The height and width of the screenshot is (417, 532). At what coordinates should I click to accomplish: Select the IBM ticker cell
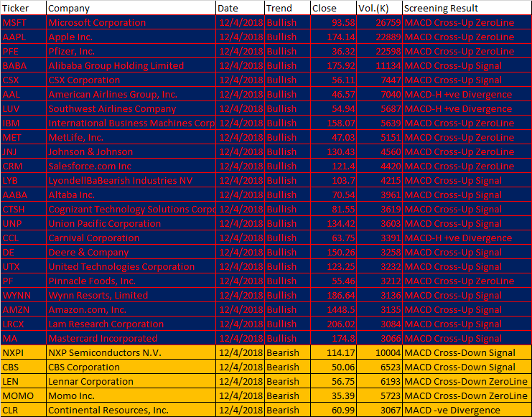click(x=24, y=123)
